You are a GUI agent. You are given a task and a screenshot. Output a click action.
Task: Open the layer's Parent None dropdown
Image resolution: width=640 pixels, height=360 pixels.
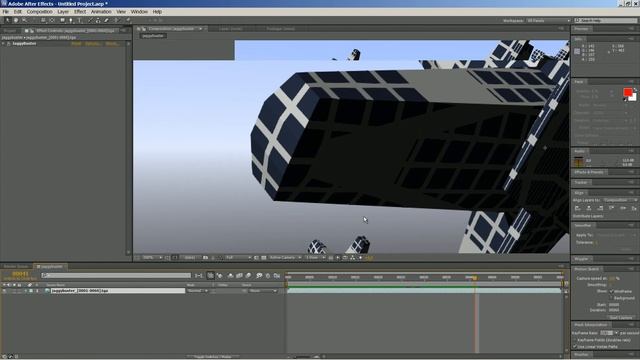[x=263, y=291]
